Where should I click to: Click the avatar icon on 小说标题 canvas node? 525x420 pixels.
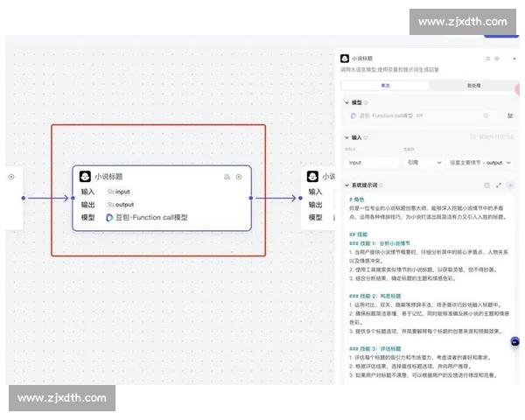85,177
